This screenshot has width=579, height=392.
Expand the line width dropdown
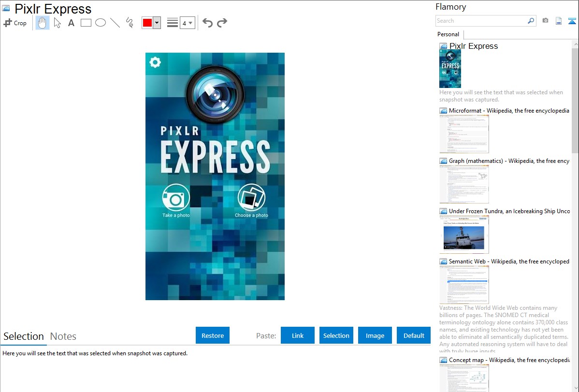pyautogui.click(x=187, y=23)
